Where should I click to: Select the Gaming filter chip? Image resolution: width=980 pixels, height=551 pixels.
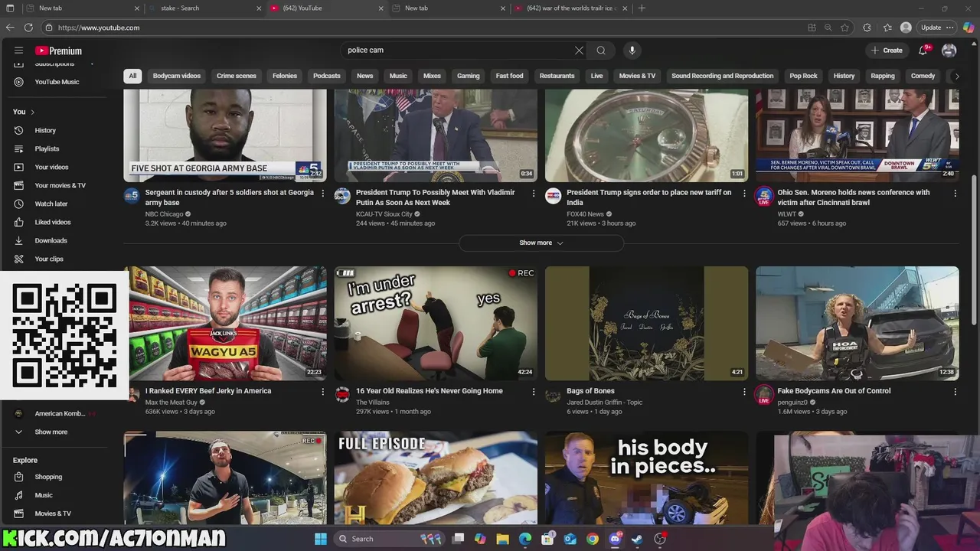469,76
